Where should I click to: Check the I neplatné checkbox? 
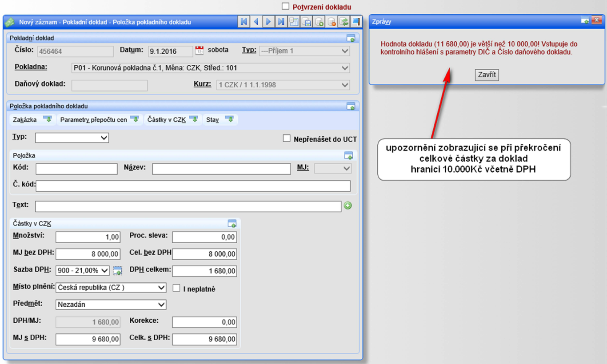point(176,288)
